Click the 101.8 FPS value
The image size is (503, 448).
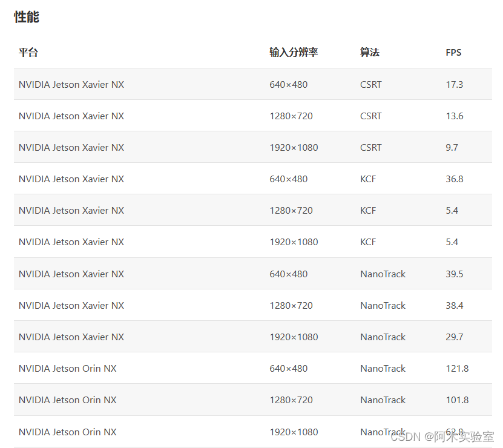457,400
